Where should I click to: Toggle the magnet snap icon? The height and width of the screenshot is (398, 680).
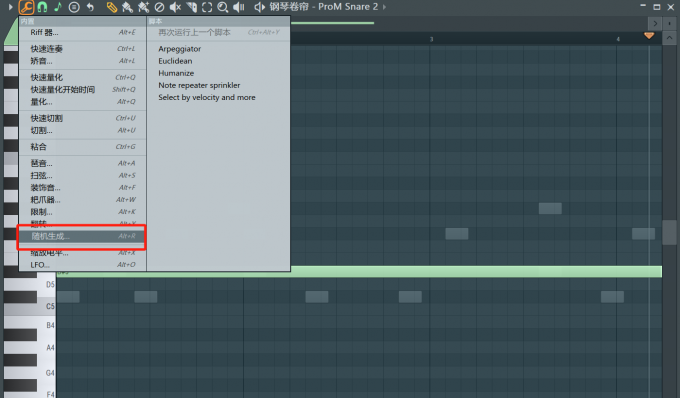[x=42, y=7]
